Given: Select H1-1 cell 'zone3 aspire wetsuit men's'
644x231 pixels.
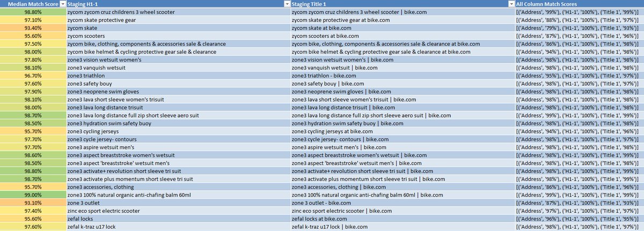Looking at the screenshot, I should pos(179,148).
